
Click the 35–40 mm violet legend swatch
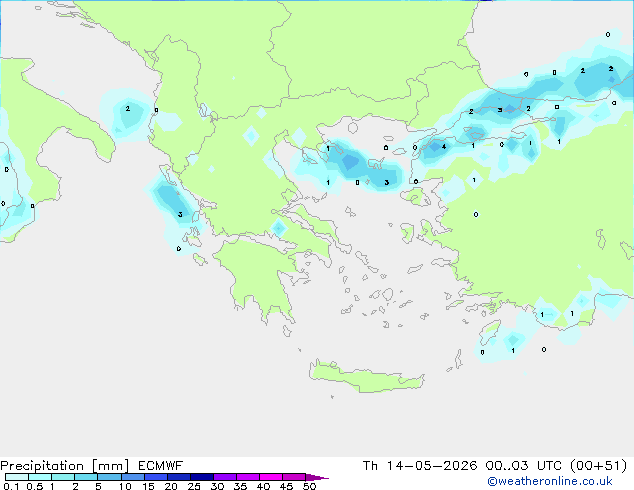[x=247, y=477]
